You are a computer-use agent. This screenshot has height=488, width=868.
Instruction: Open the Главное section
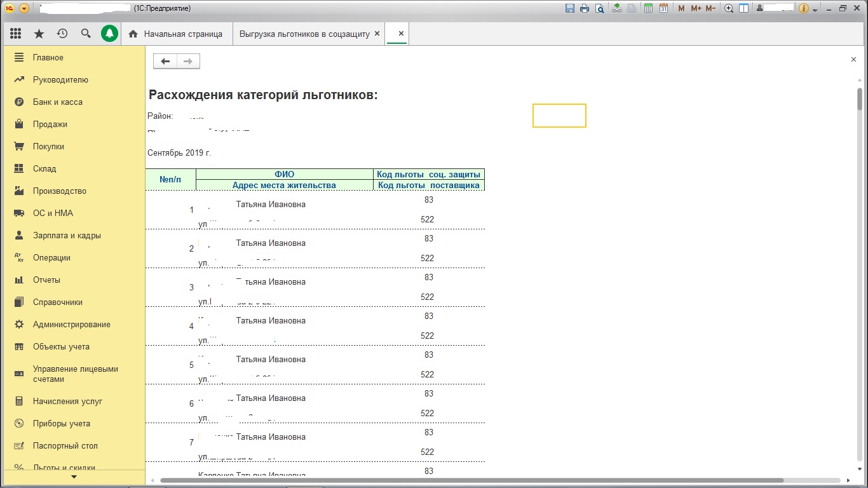coord(73,57)
